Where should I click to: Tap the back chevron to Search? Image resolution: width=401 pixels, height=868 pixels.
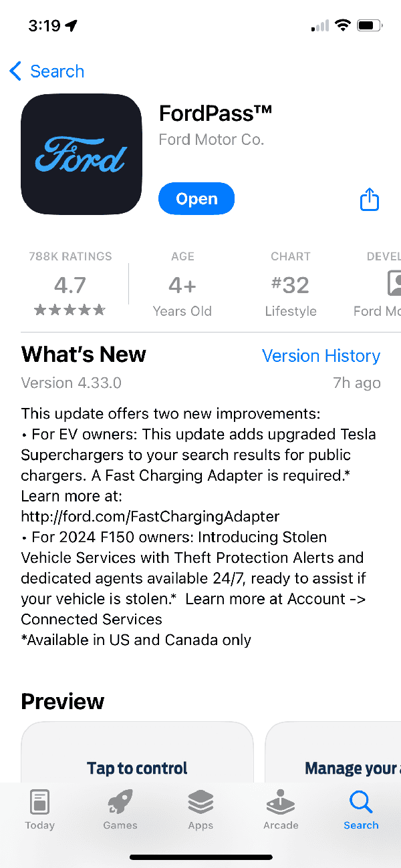click(x=16, y=71)
